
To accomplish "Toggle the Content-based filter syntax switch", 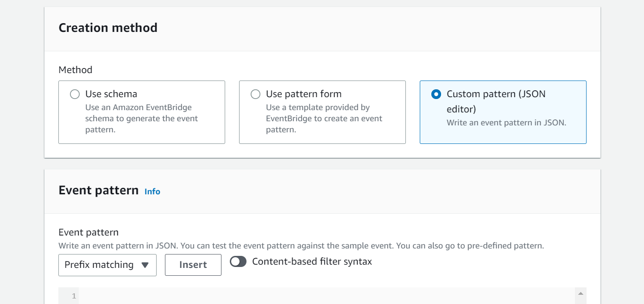I will coord(238,262).
